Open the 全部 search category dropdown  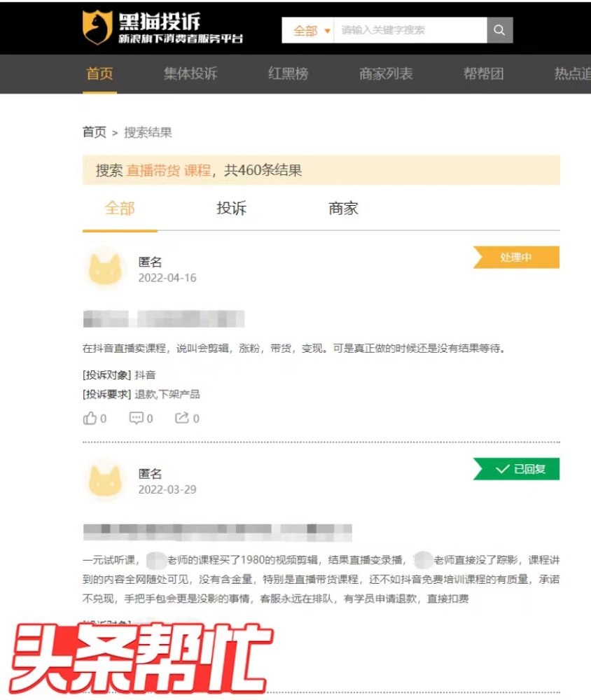pyautogui.click(x=308, y=30)
